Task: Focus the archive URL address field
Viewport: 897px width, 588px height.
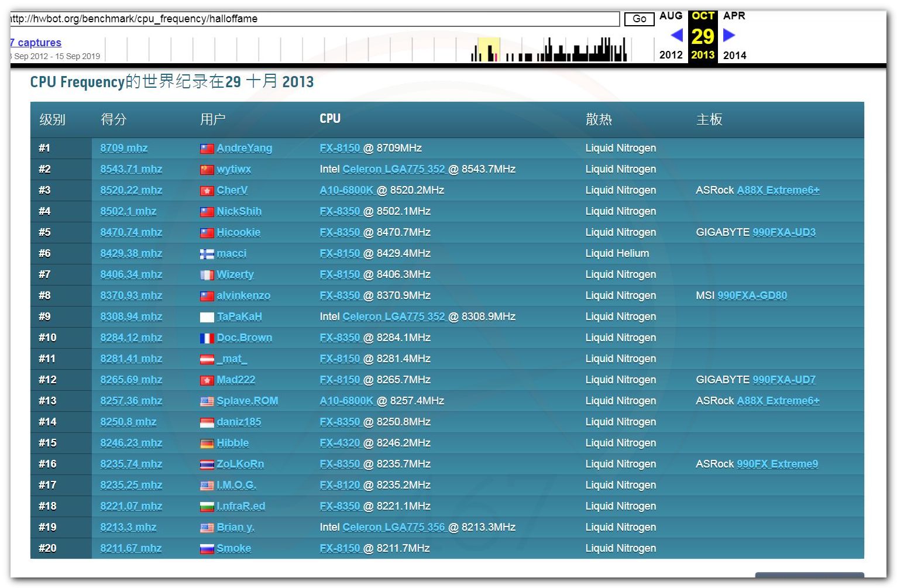Action: coord(314,19)
